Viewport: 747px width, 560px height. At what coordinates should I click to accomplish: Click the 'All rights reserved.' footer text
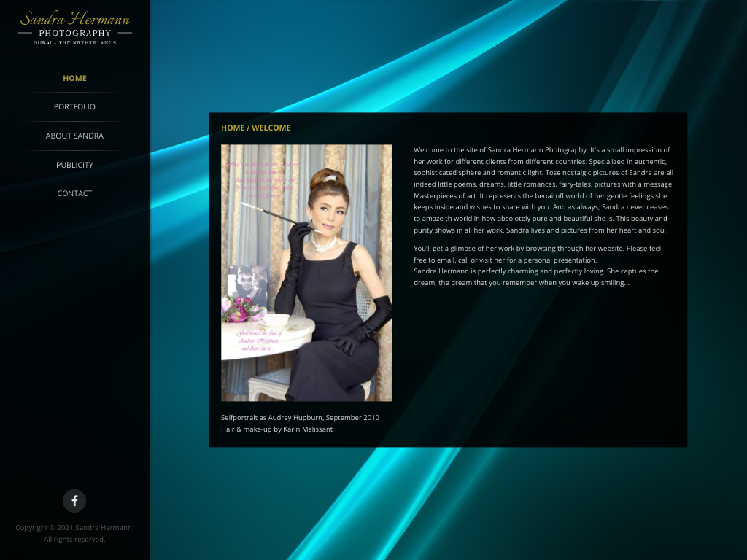[x=74, y=540]
